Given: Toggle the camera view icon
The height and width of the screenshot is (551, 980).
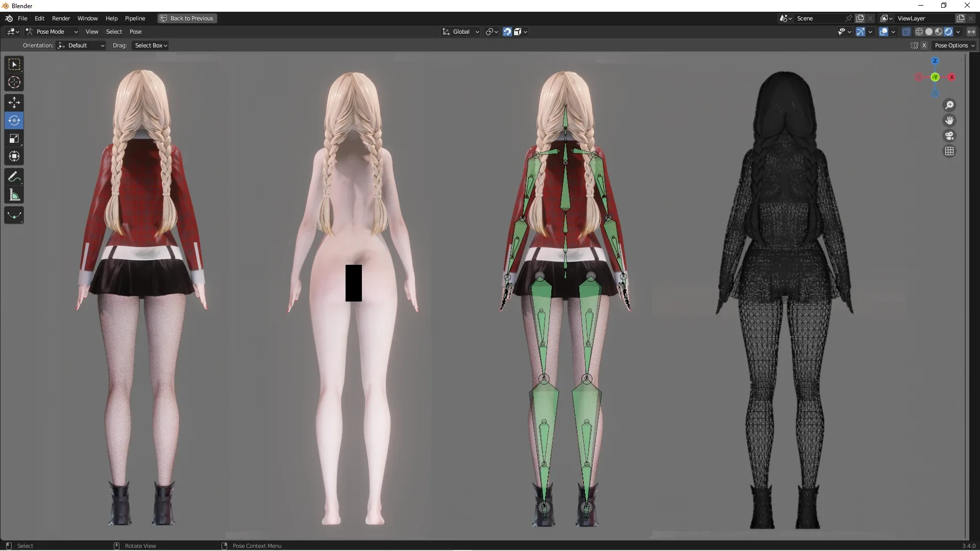Looking at the screenshot, I should coord(949,136).
